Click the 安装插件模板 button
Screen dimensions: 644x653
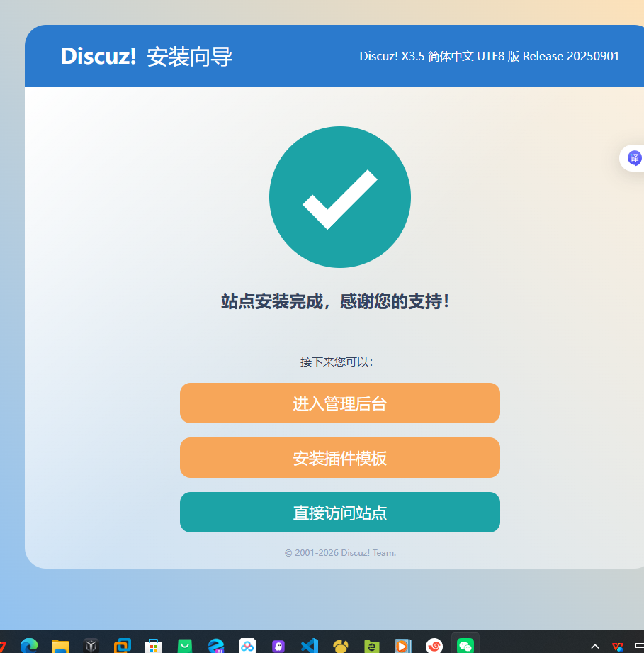pyautogui.click(x=340, y=458)
